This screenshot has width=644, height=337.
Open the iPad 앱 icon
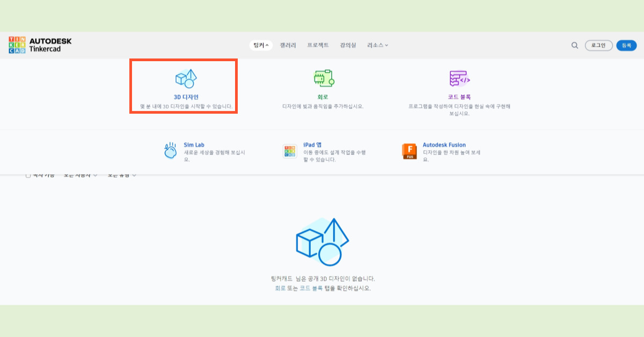(290, 151)
